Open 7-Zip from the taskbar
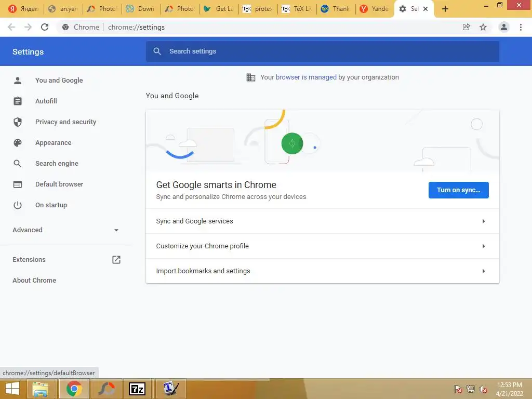 click(x=137, y=389)
